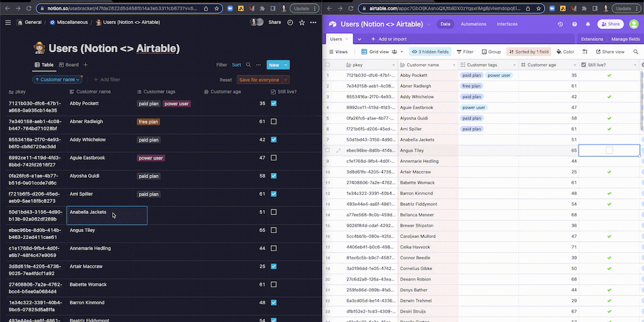Open the Customer name sort dropdown in Notion
The height and width of the screenshot is (322, 644).
[x=57, y=80]
